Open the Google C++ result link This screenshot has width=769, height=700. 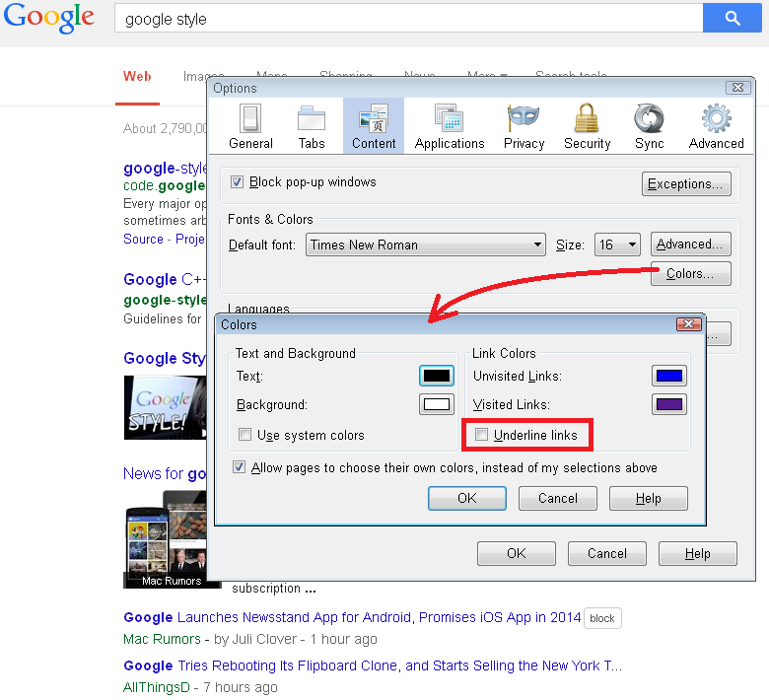pyautogui.click(x=165, y=279)
